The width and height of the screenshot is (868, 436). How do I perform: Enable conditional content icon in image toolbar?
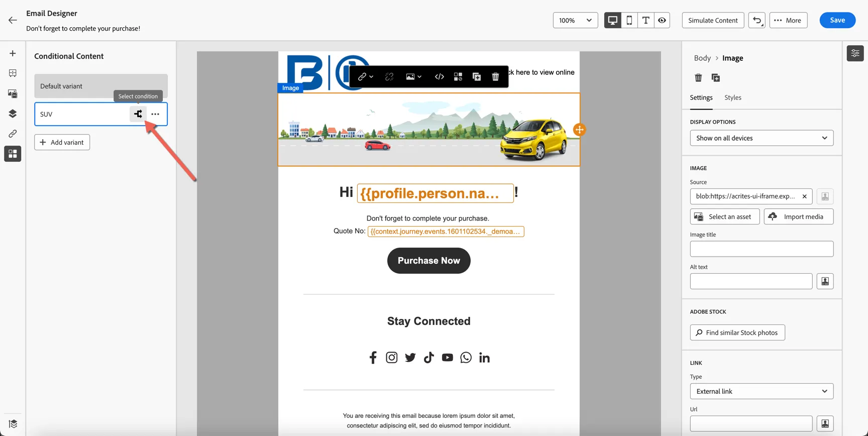pos(458,77)
